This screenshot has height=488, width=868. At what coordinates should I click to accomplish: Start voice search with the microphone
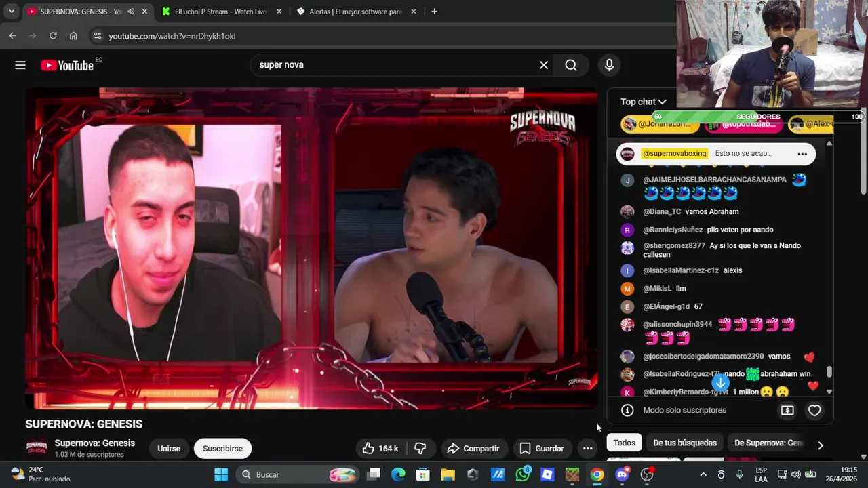[x=609, y=65]
